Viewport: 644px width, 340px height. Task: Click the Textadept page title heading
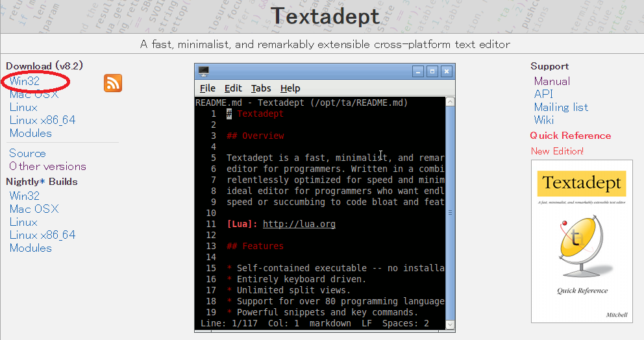(325, 16)
